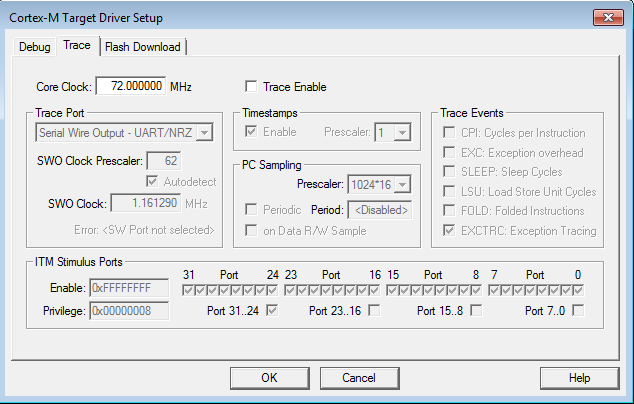
Task: Click the ITM Enable hex field
Action: pos(129,288)
